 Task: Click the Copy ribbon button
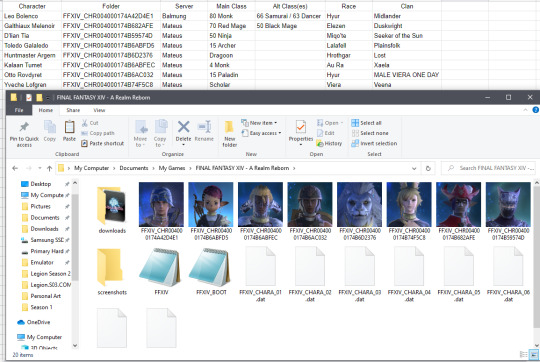coord(50,131)
